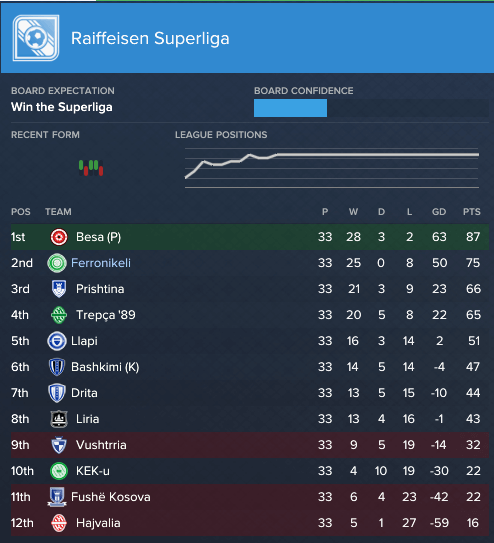Click the Liria club crest
Image resolution: width=494 pixels, height=543 pixels.
pos(59,419)
